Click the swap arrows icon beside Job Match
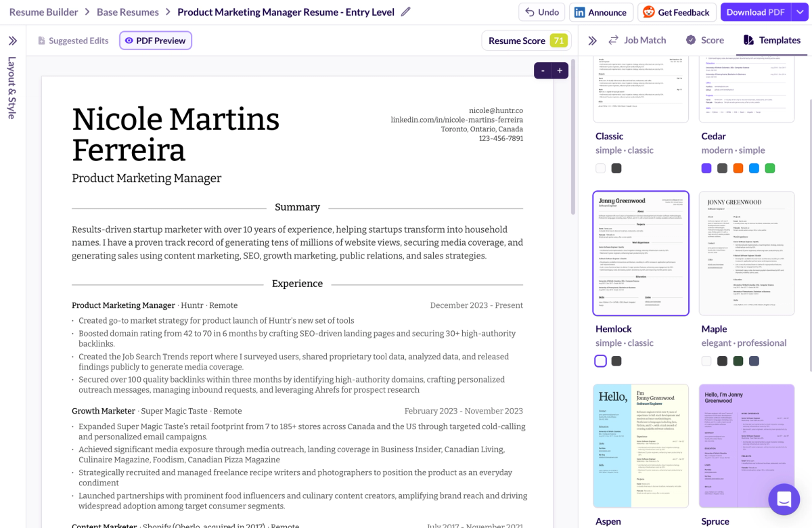This screenshot has width=812, height=528. [614, 40]
